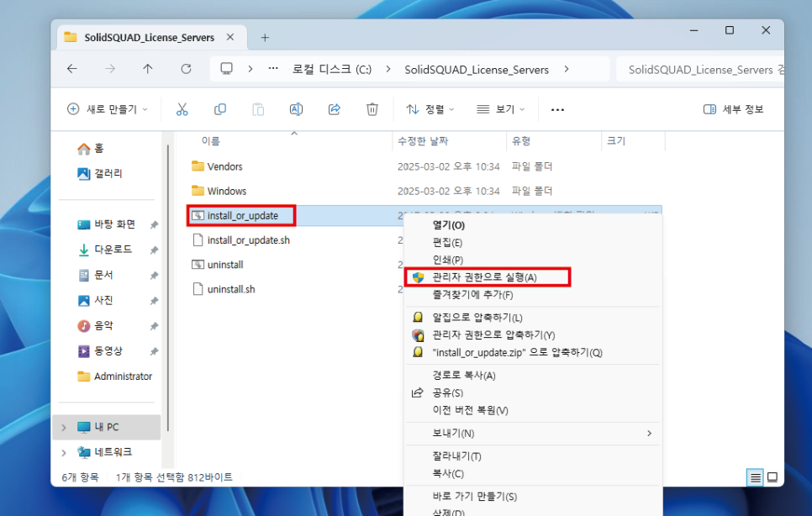Click the Cut scissors icon
Screen dimensions: 812x516
coord(182,109)
